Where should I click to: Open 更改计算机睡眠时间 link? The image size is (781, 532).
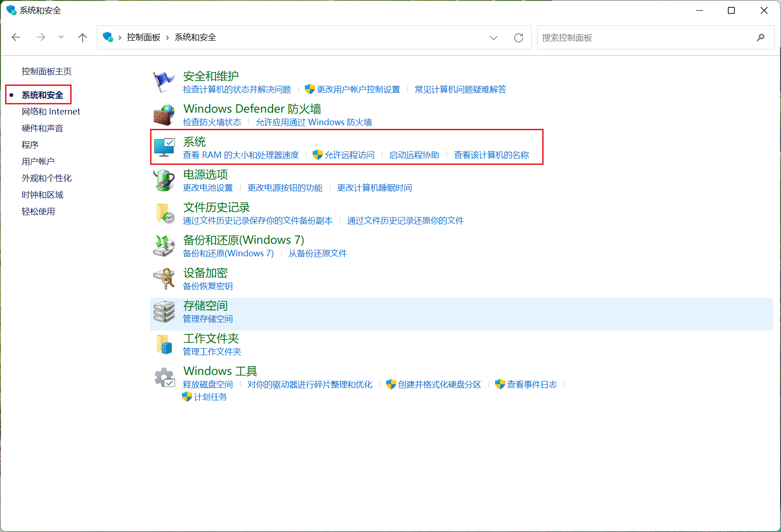point(375,187)
